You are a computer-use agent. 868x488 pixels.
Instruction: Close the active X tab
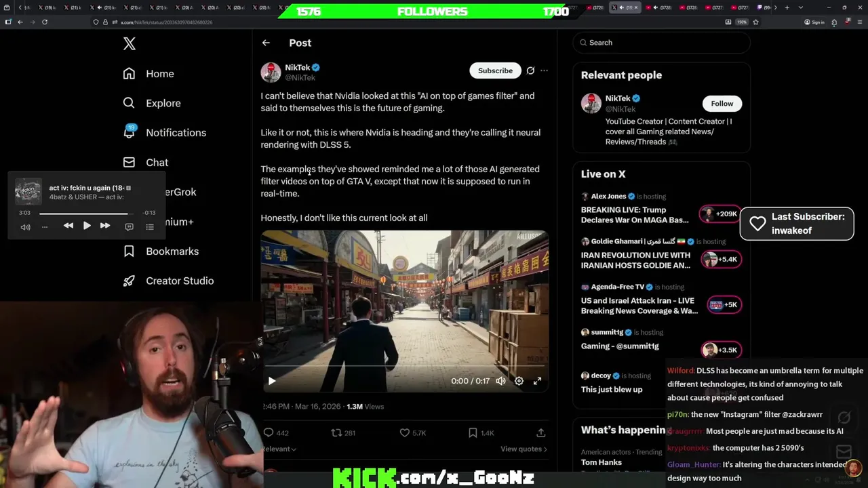[x=635, y=7]
